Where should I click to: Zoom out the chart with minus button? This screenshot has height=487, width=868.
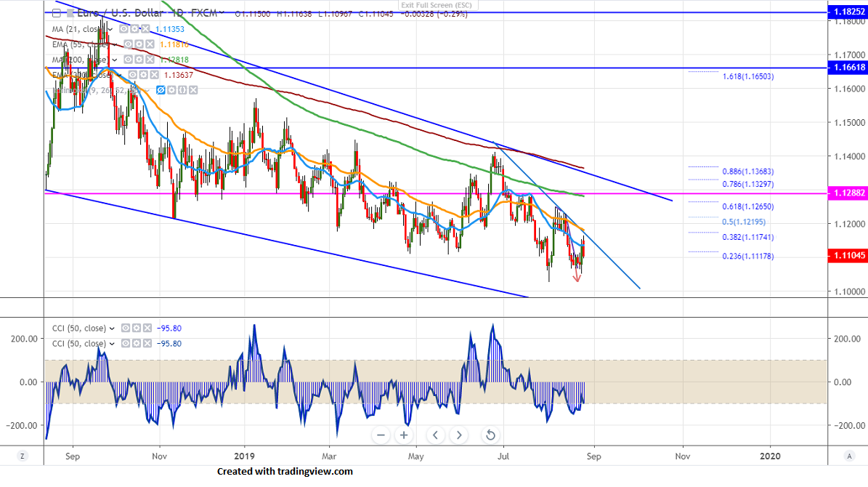tap(381, 435)
